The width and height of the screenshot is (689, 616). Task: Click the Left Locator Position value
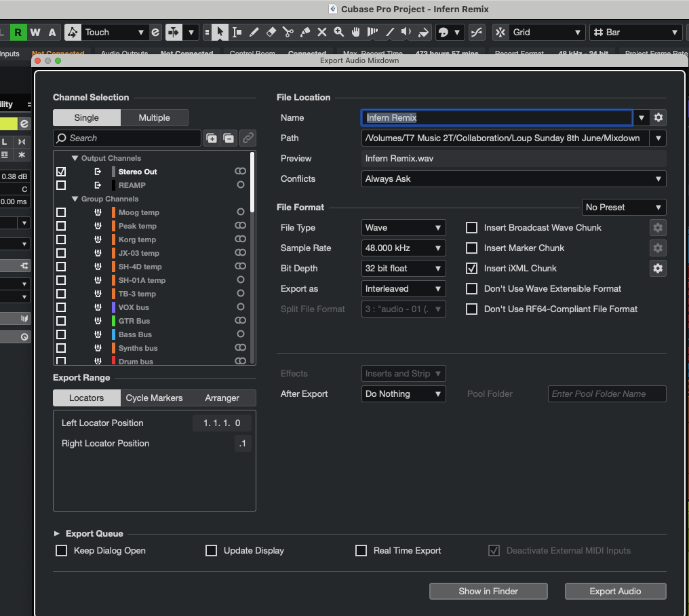coord(222,423)
